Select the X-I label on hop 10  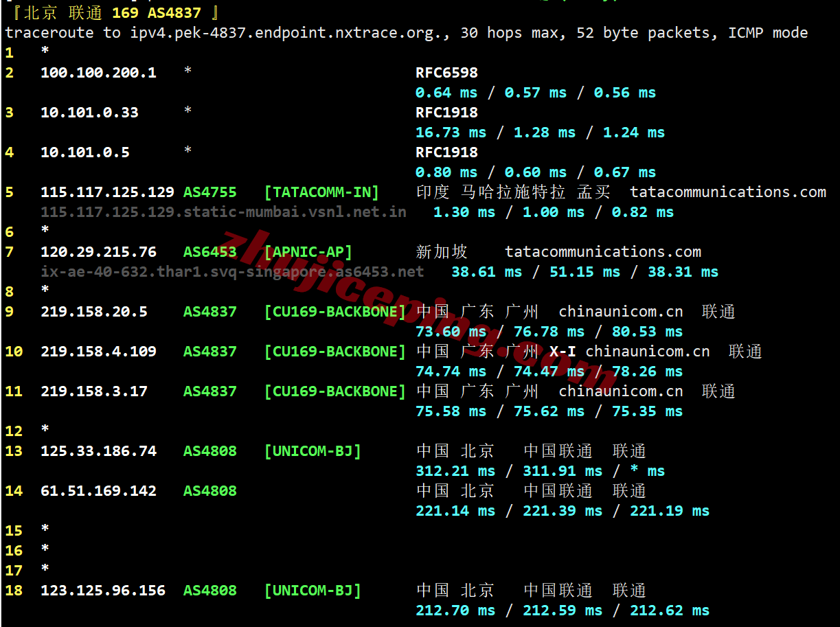click(x=563, y=351)
